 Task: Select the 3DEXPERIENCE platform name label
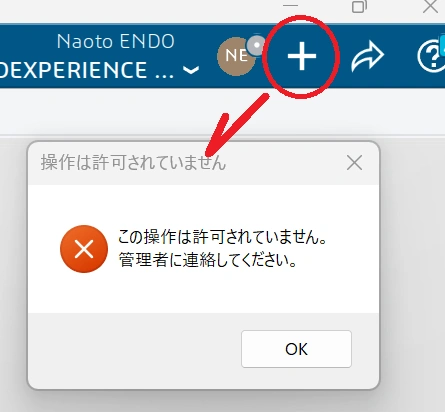(x=86, y=70)
